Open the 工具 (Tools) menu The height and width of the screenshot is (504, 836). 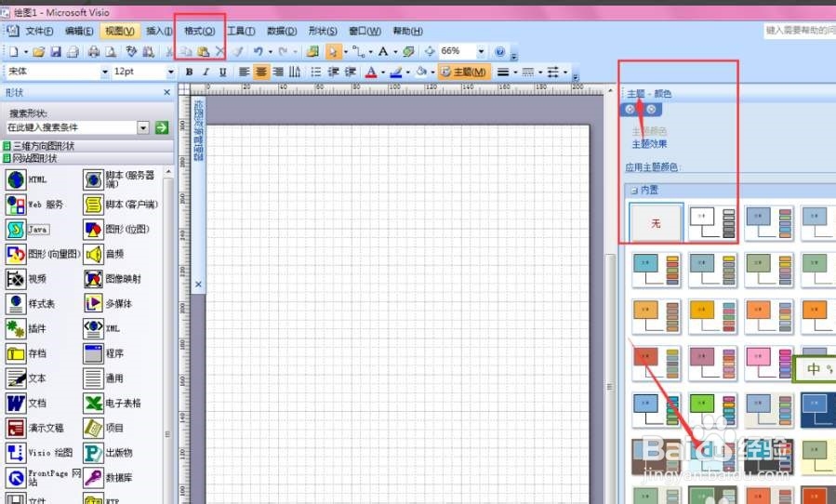[241, 31]
